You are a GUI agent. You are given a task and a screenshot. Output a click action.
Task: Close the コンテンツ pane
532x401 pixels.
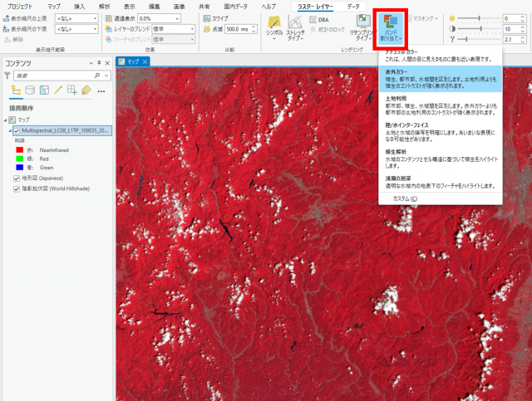tap(107, 63)
